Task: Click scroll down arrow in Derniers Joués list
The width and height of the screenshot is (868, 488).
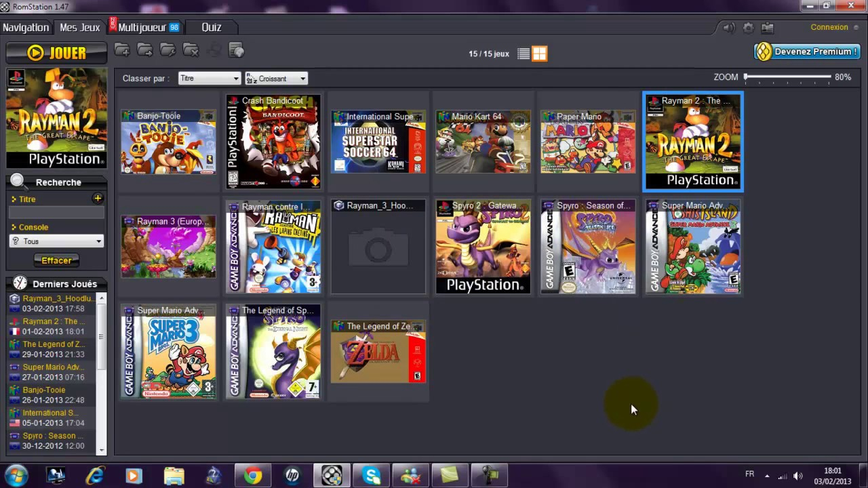Action: tap(101, 449)
